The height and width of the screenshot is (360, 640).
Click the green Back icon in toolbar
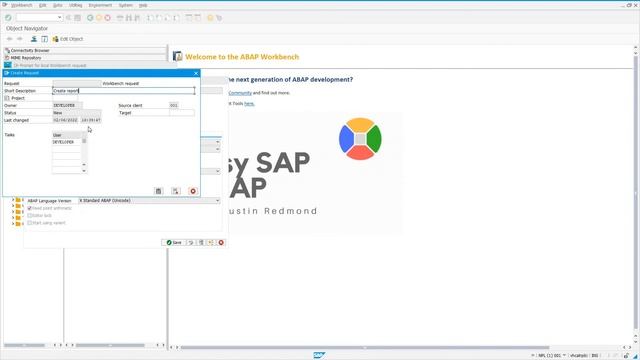90,18
